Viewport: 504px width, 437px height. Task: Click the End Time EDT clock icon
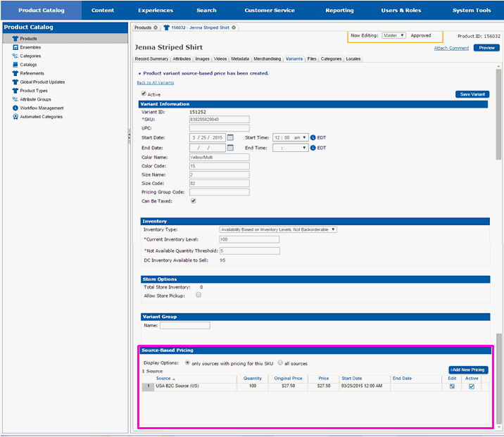[313, 148]
